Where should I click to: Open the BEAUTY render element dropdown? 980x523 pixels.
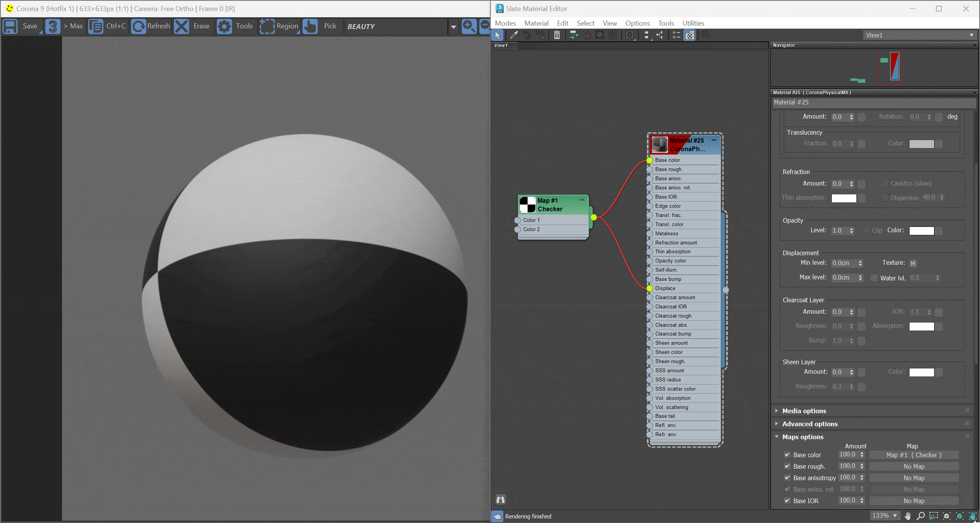click(x=453, y=27)
